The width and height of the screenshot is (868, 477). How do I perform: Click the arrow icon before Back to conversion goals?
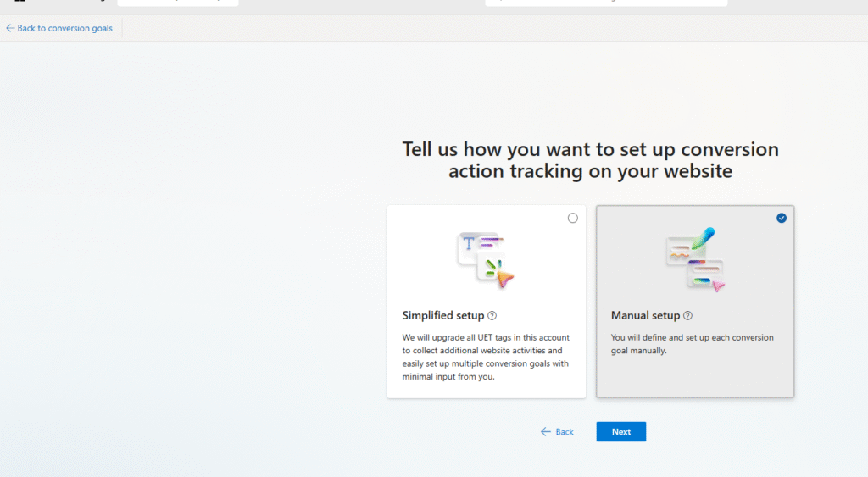click(10, 28)
